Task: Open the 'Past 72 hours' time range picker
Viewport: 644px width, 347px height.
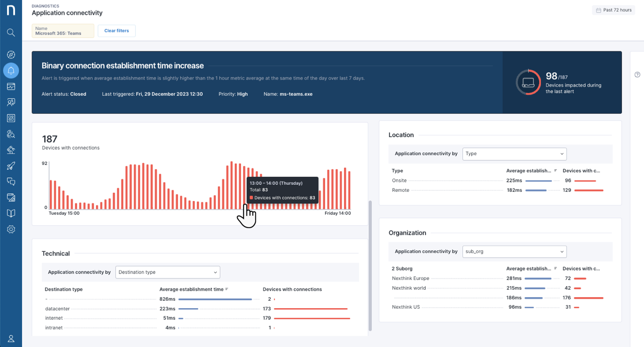Action: point(613,10)
